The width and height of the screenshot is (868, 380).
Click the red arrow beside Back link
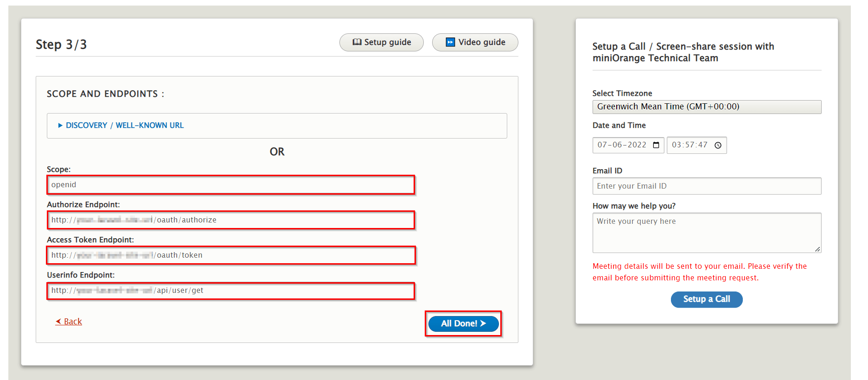coord(57,321)
